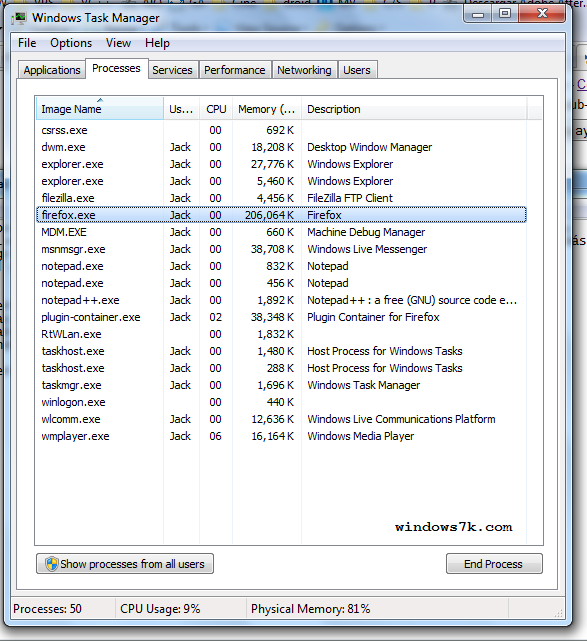Minimize the Task Manager window
Screen dimensions: 587x641
coord(478,15)
